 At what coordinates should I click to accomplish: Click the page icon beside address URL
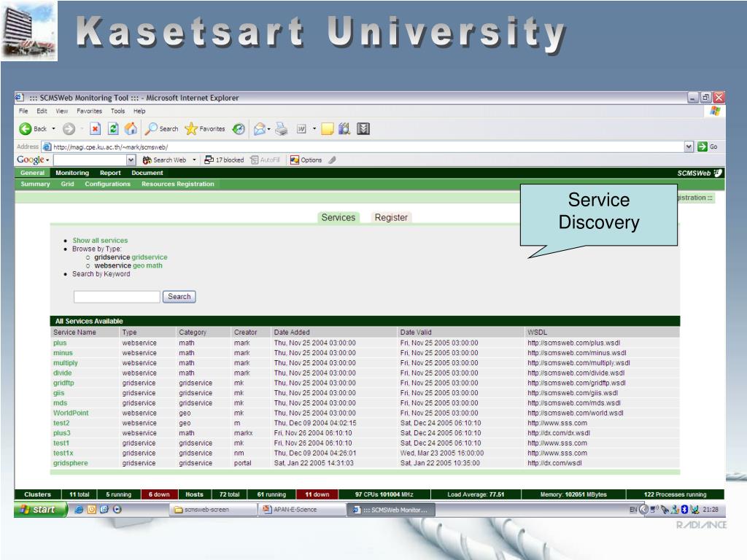(x=47, y=147)
